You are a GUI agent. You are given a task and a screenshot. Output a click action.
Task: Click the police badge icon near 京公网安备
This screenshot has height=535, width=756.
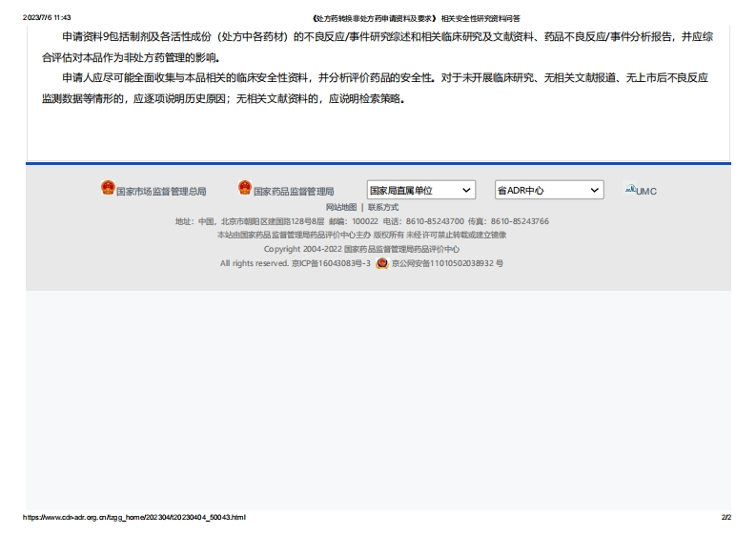click(x=382, y=263)
